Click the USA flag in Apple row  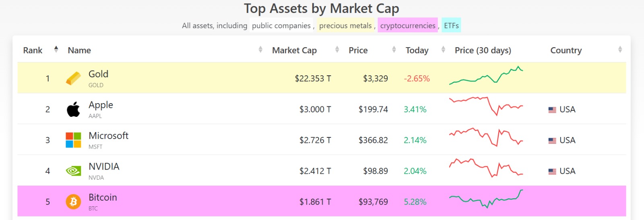552,110
